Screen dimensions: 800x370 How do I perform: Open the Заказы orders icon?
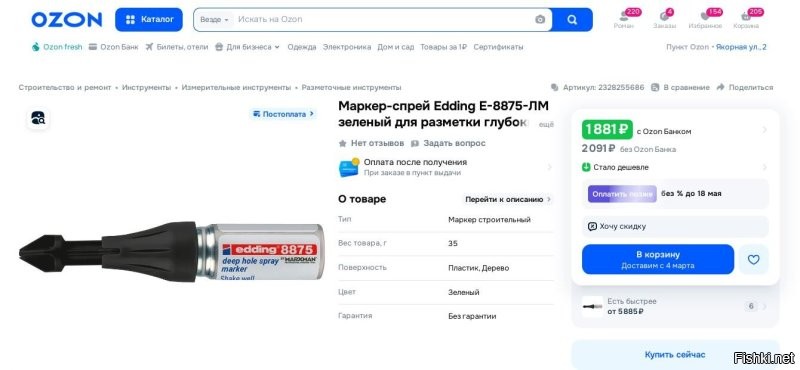[664, 19]
